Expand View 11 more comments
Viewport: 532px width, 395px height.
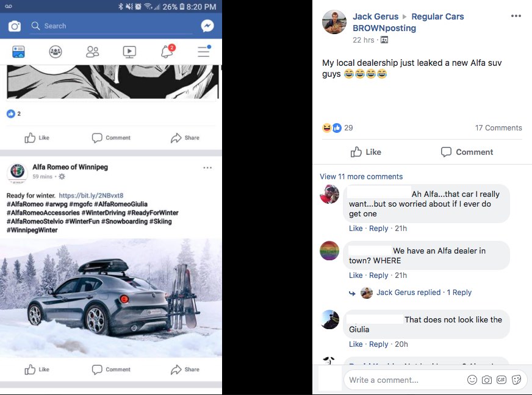(x=361, y=177)
